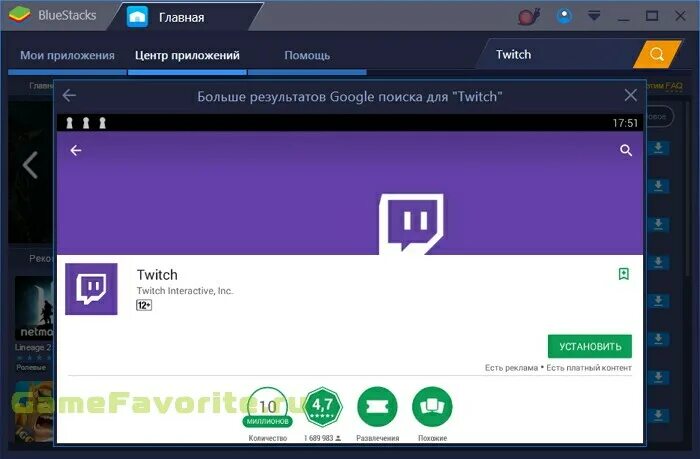Open the title bar dropdown arrow menu
Viewport: 700px width, 459px height.
point(594,16)
